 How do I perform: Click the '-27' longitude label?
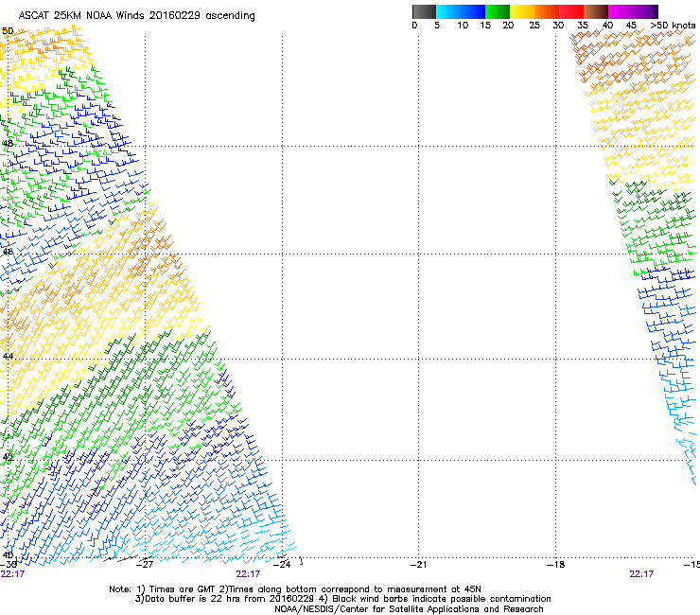pyautogui.click(x=144, y=565)
